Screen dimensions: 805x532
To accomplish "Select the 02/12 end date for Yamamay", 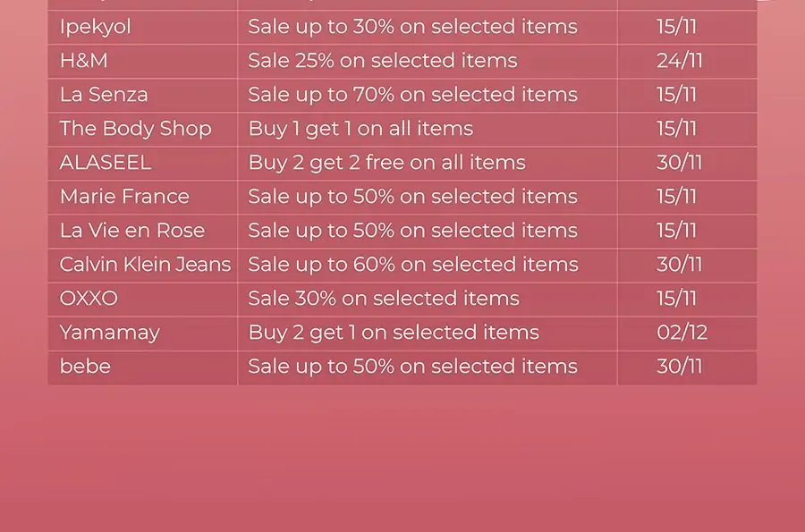I will click(682, 333).
